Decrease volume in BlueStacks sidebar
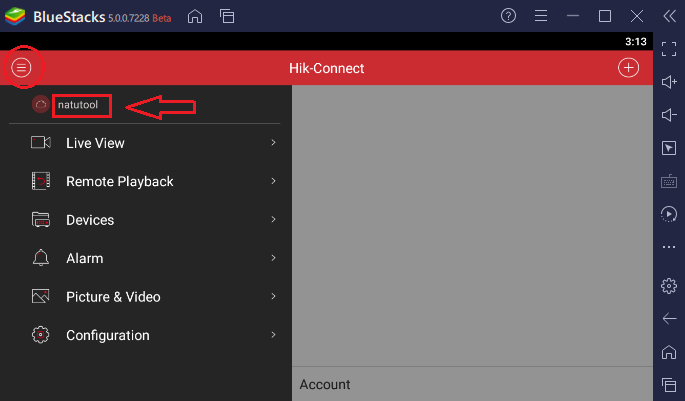Viewport: 685px width, 401px height. (x=669, y=115)
